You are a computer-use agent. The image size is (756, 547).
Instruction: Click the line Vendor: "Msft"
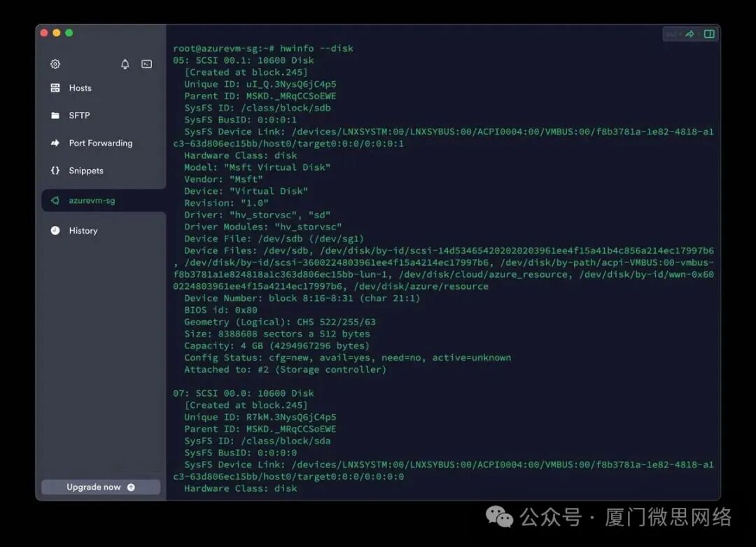pos(224,179)
